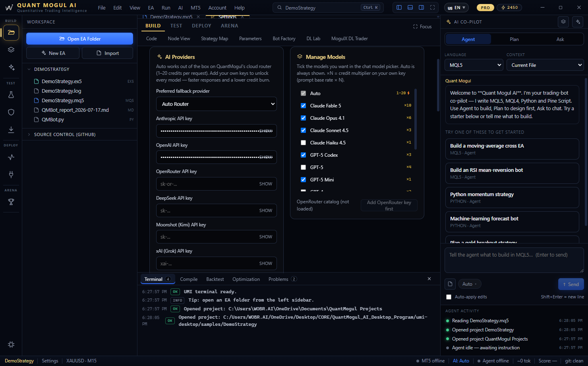Open the Problems tab
This screenshot has height=366, width=588.
coord(282,279)
